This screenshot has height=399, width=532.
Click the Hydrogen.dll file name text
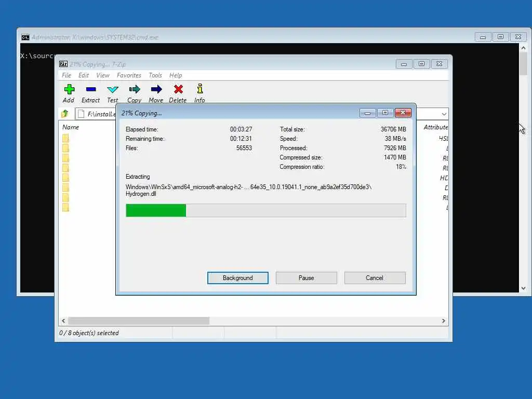coord(141,194)
